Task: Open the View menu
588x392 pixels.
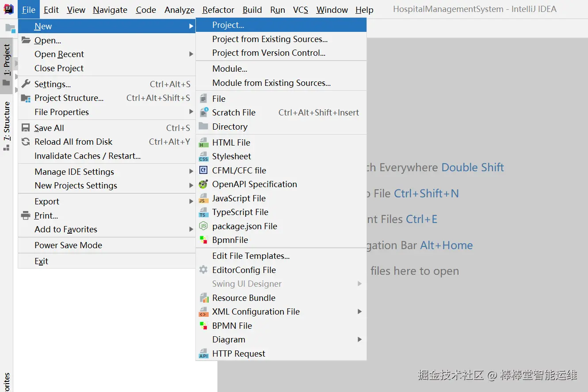Action: pyautogui.click(x=76, y=10)
